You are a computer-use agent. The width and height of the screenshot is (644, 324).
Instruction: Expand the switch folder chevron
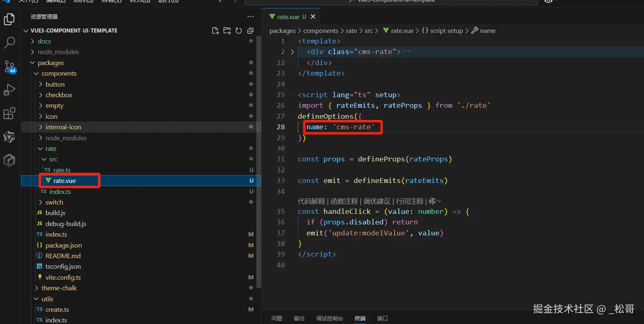click(40, 202)
